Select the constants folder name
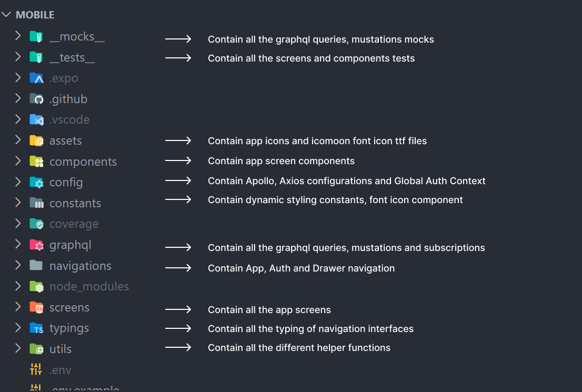This screenshot has height=392, width=582. (x=75, y=204)
